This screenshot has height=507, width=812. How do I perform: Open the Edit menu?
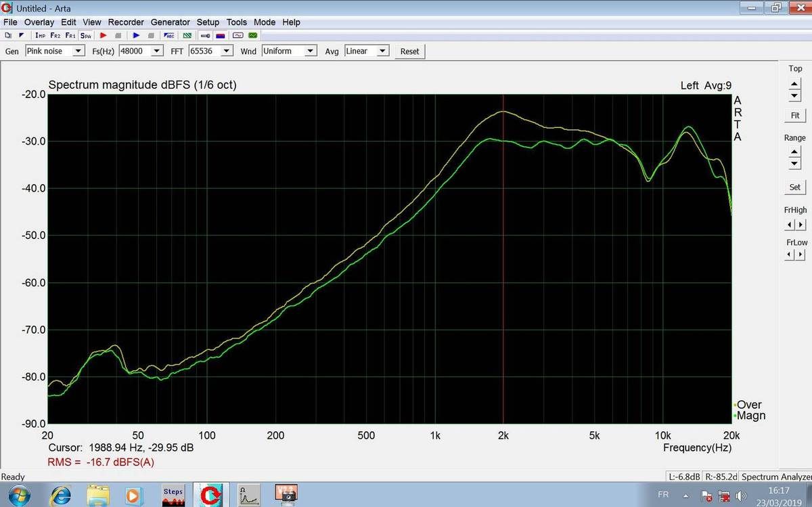tap(68, 22)
